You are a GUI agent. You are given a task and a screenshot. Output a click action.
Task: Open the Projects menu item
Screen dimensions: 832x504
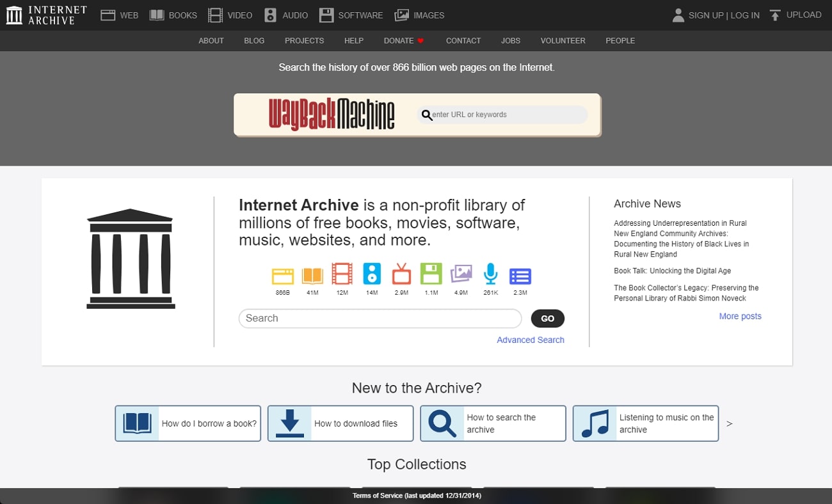pos(305,40)
